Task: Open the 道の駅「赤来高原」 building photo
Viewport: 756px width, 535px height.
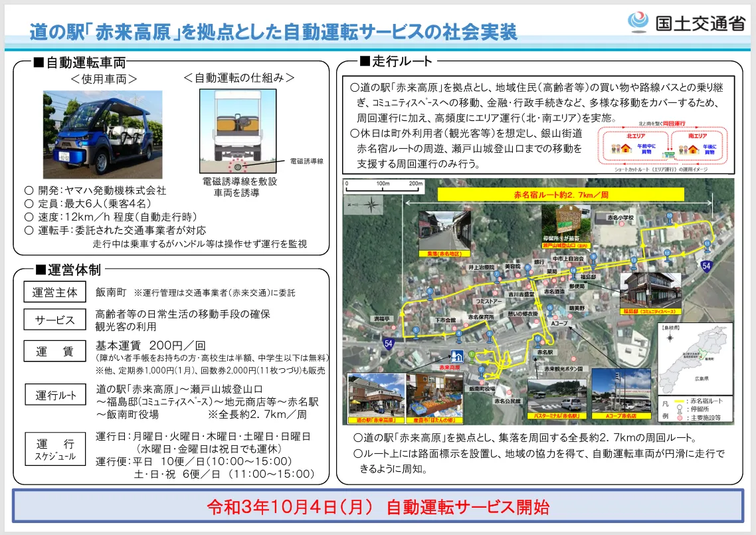Action: pos(376,399)
